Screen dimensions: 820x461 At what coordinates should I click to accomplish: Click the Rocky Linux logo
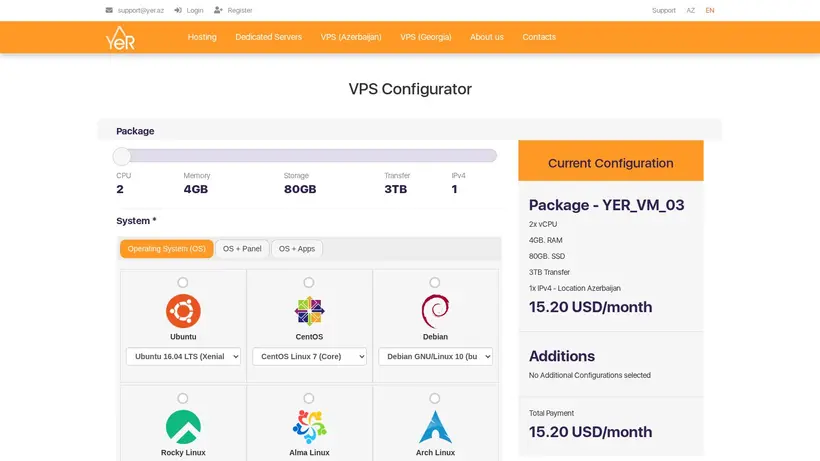click(183, 427)
